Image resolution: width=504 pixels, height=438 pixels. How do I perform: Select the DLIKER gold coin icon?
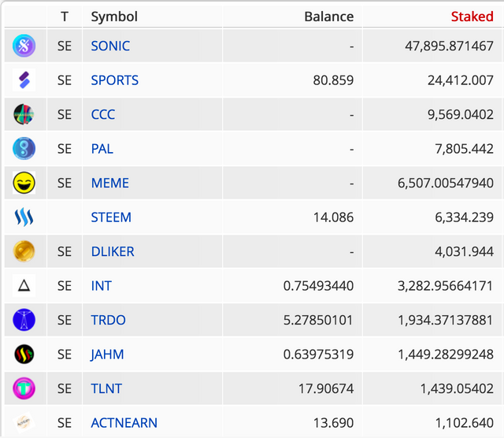click(24, 251)
